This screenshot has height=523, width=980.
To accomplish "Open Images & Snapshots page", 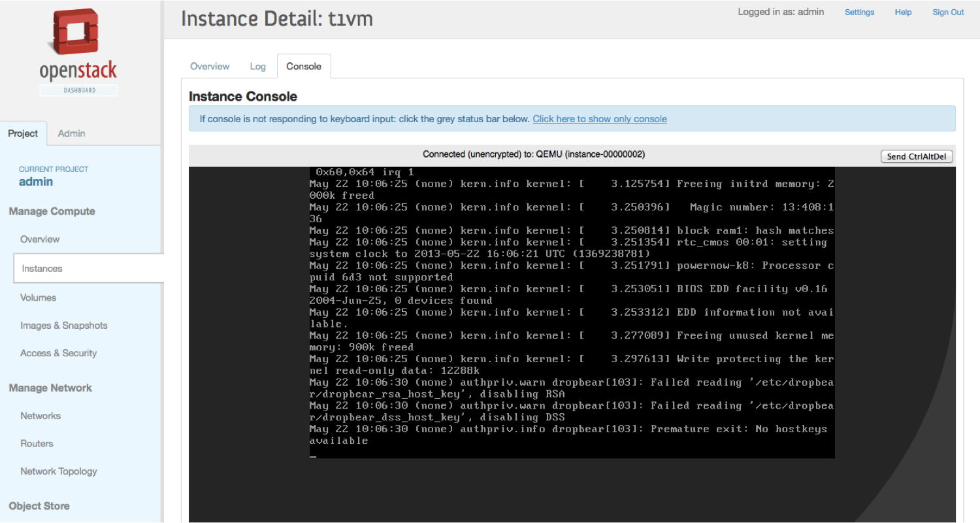I will click(x=63, y=326).
